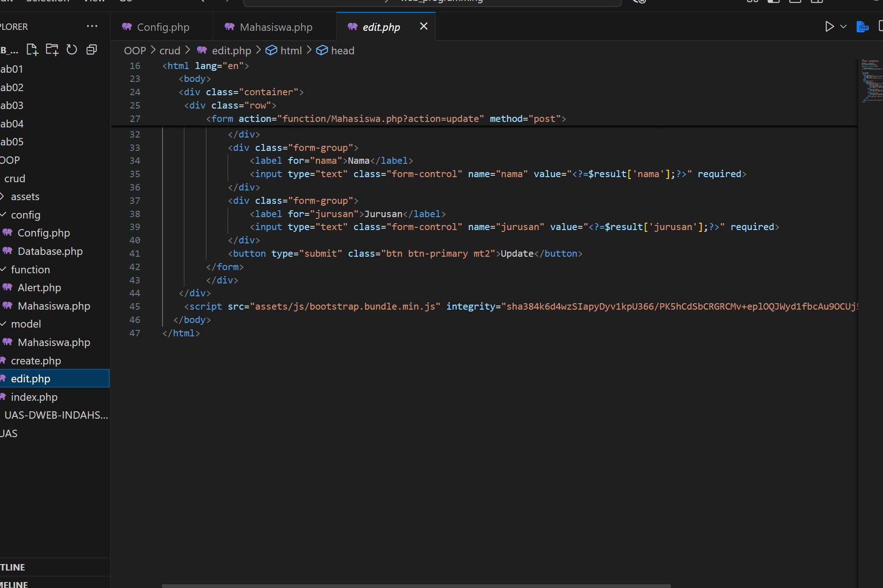Open Database.php in the file tree
The height and width of the screenshot is (588, 883).
point(50,251)
